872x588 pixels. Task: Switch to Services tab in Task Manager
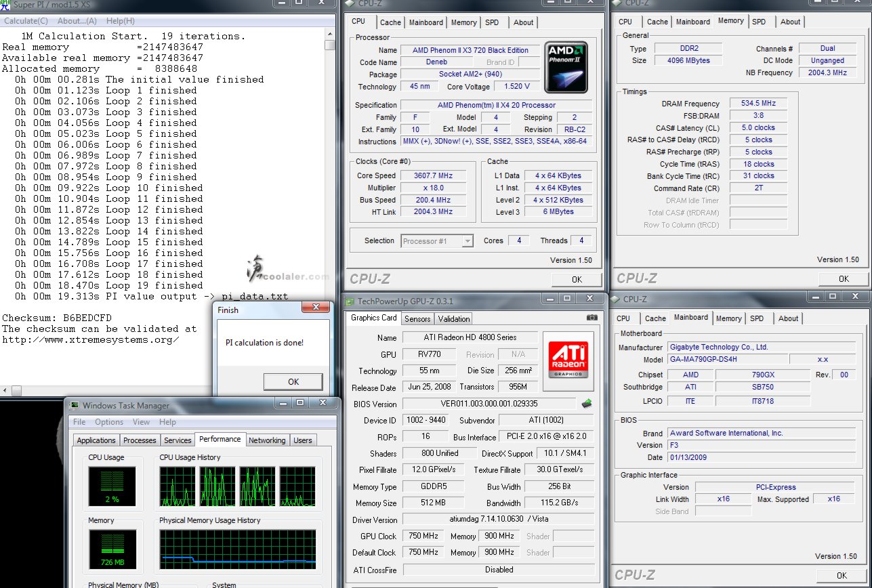click(178, 440)
